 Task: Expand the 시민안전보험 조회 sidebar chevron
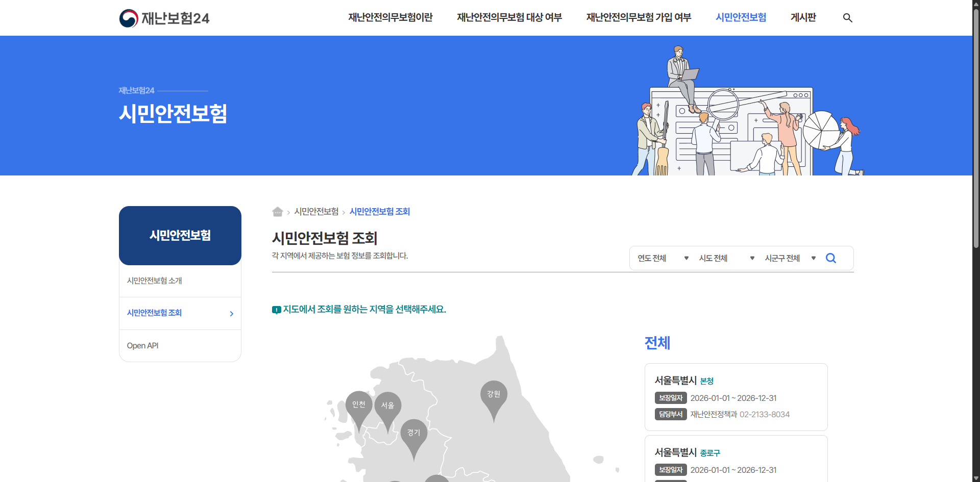point(231,313)
